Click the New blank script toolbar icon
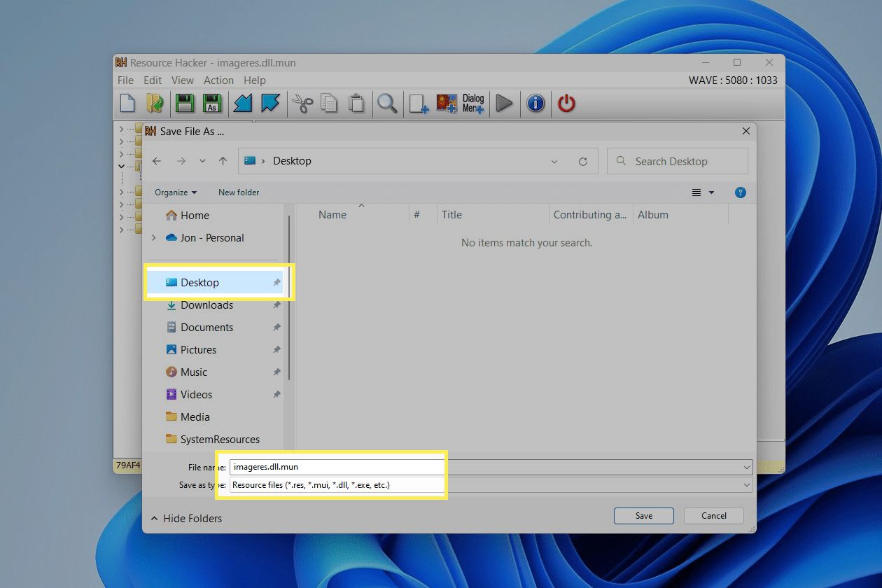 pos(127,104)
